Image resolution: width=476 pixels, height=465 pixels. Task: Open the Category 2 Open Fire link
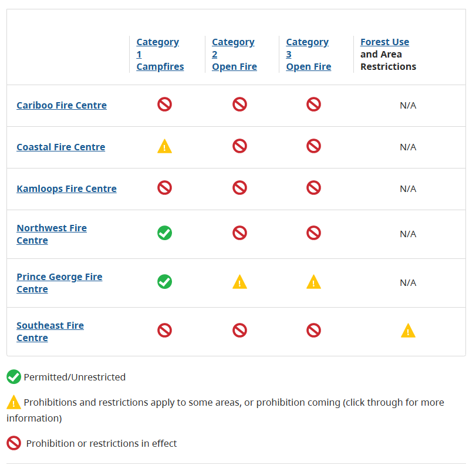coord(234,55)
